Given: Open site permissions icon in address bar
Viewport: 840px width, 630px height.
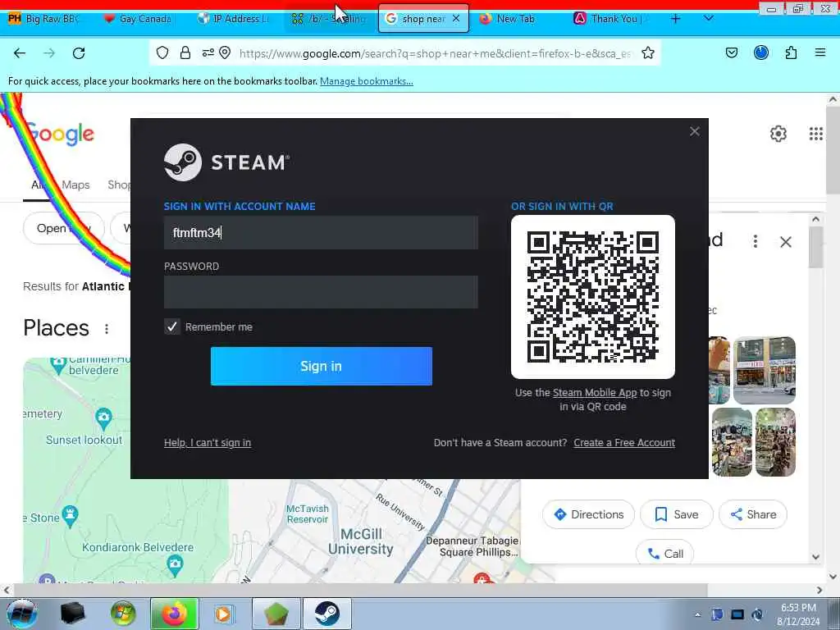Looking at the screenshot, I should pos(208,52).
